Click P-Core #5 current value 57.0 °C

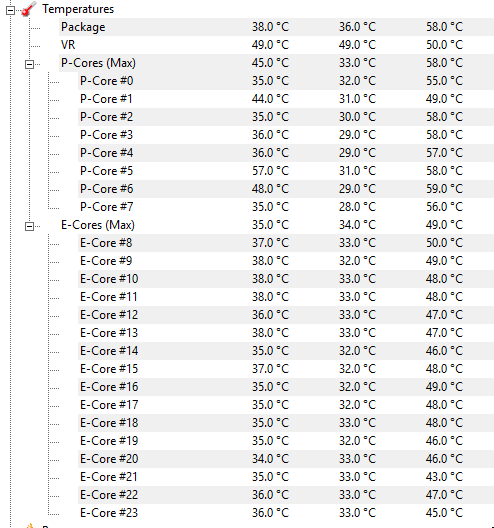[x=270, y=171]
